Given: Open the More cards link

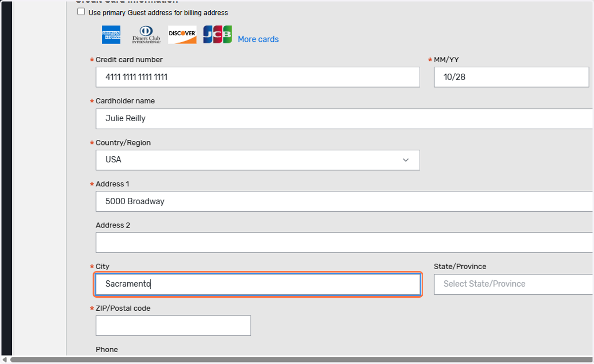Looking at the screenshot, I should pyautogui.click(x=258, y=39).
